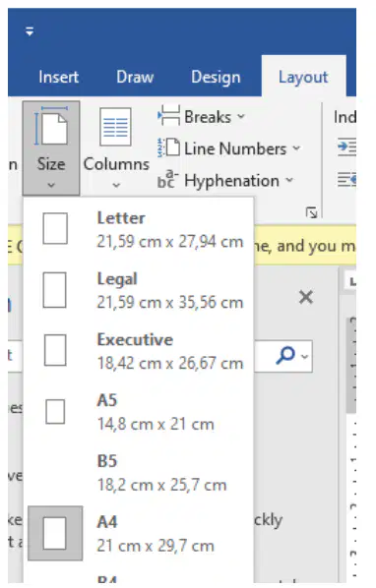
Task: Select Letter paper size
Action: 139,229
